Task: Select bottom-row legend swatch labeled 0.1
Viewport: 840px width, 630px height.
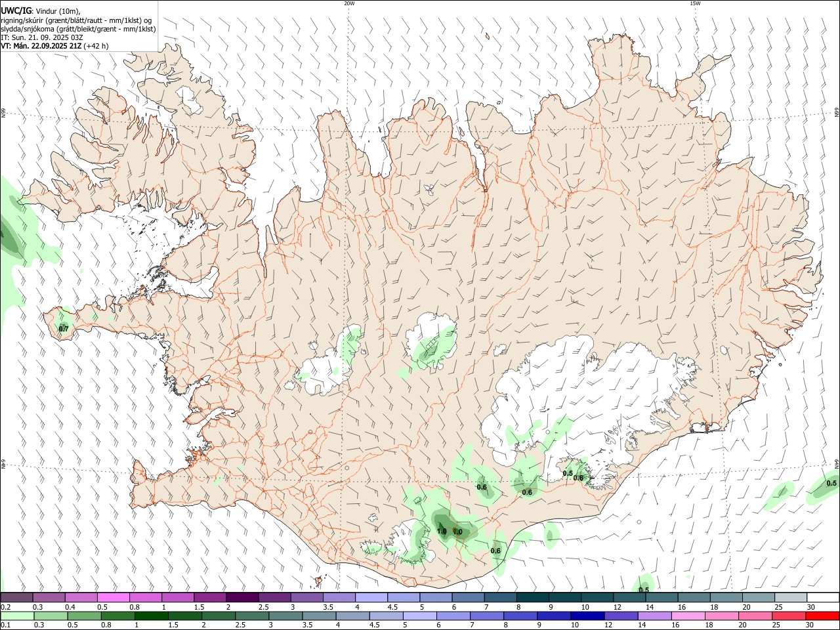Action: click(x=17, y=616)
